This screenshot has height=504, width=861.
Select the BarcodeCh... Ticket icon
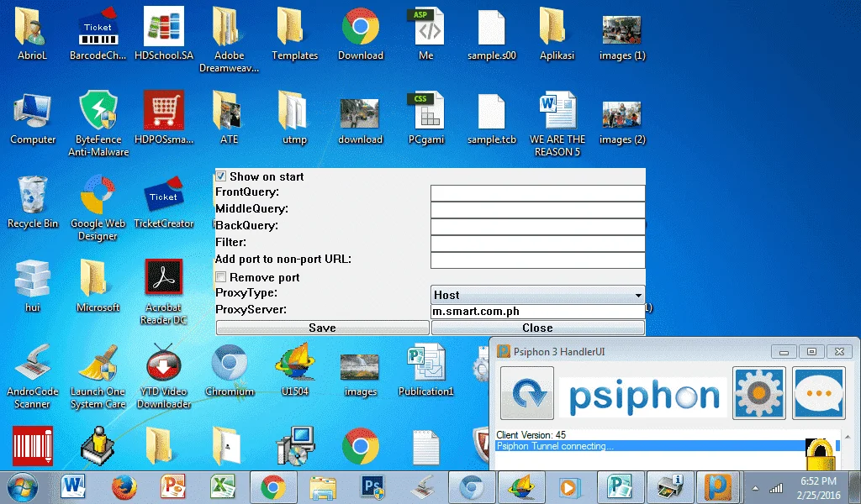click(x=98, y=34)
